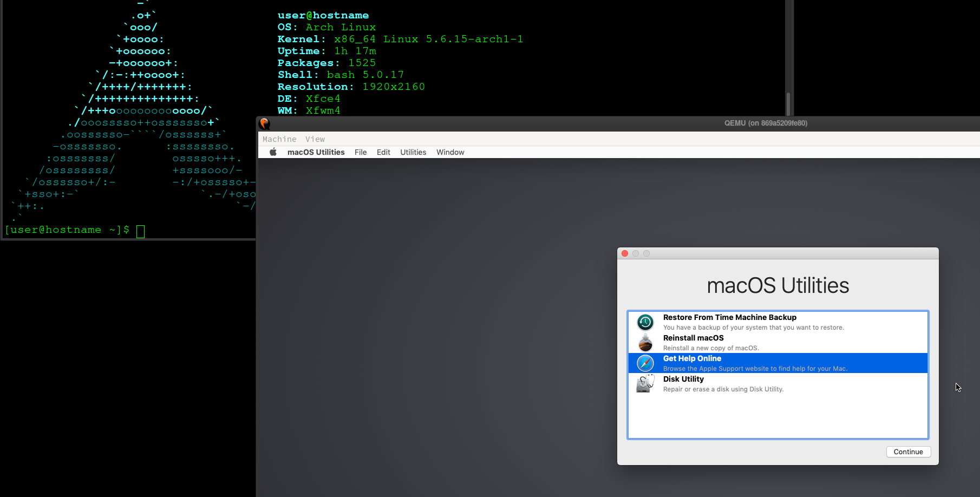The width and height of the screenshot is (980, 497).
Task: Open the View menu in QEMU
Action: 315,139
